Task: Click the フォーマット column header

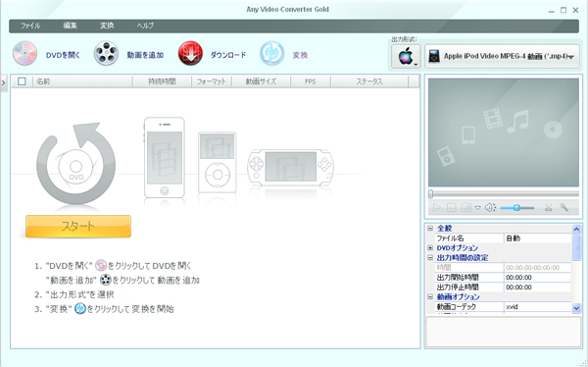Action: [212, 81]
